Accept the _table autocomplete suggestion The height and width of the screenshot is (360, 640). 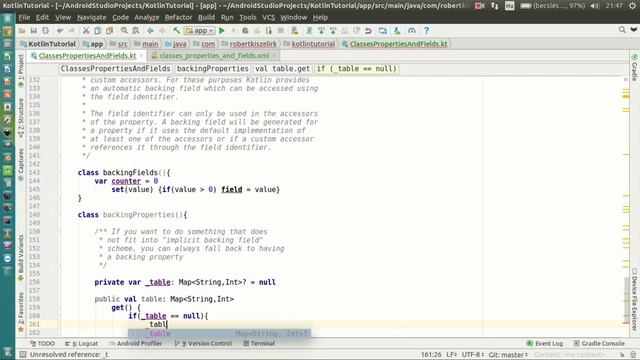220,333
